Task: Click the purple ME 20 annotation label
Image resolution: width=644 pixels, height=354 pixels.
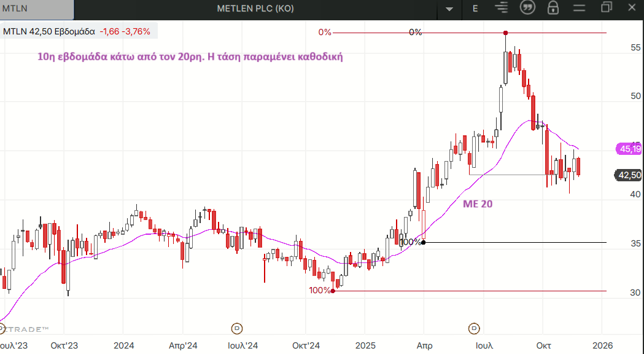Action: 477,203
